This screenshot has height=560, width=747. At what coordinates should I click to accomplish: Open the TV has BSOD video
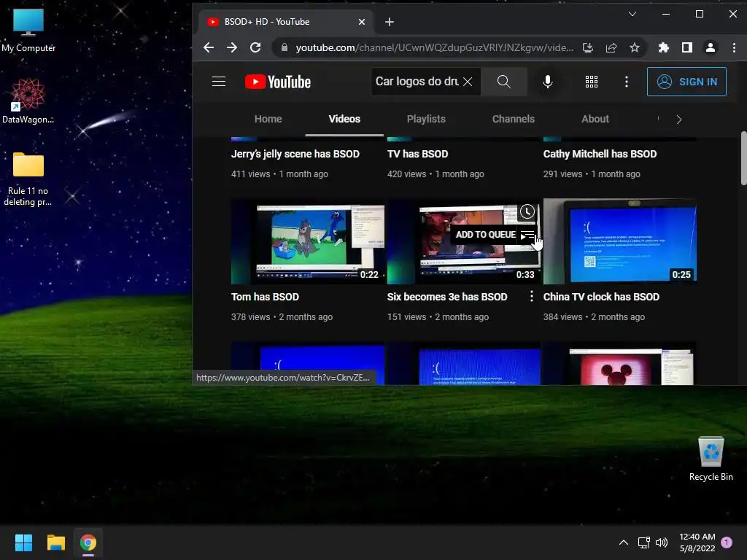pos(418,154)
